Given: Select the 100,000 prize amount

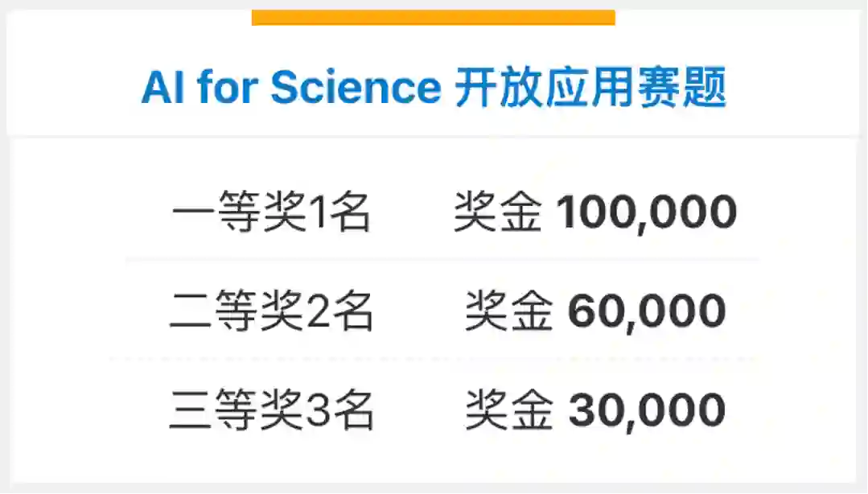Looking at the screenshot, I should [x=646, y=213].
